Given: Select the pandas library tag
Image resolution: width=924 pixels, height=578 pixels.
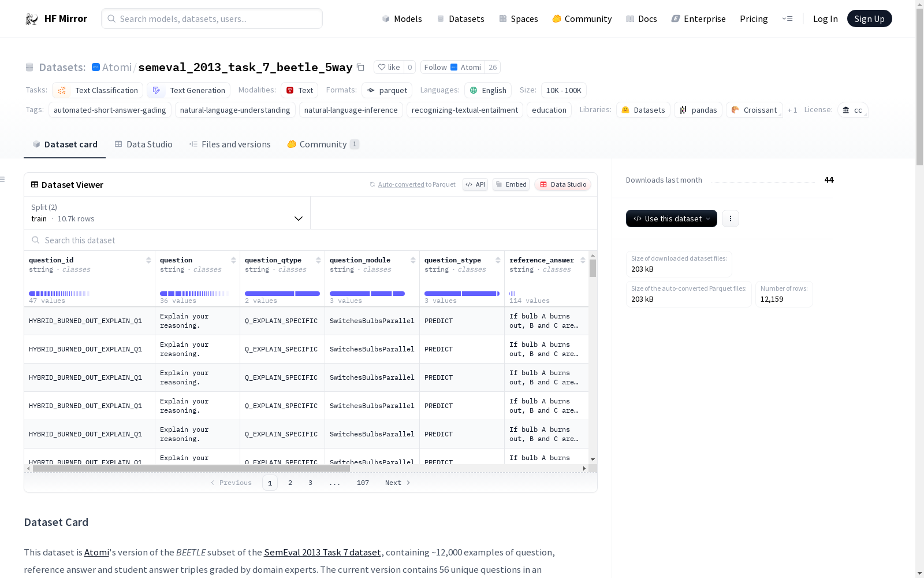Looking at the screenshot, I should (698, 110).
